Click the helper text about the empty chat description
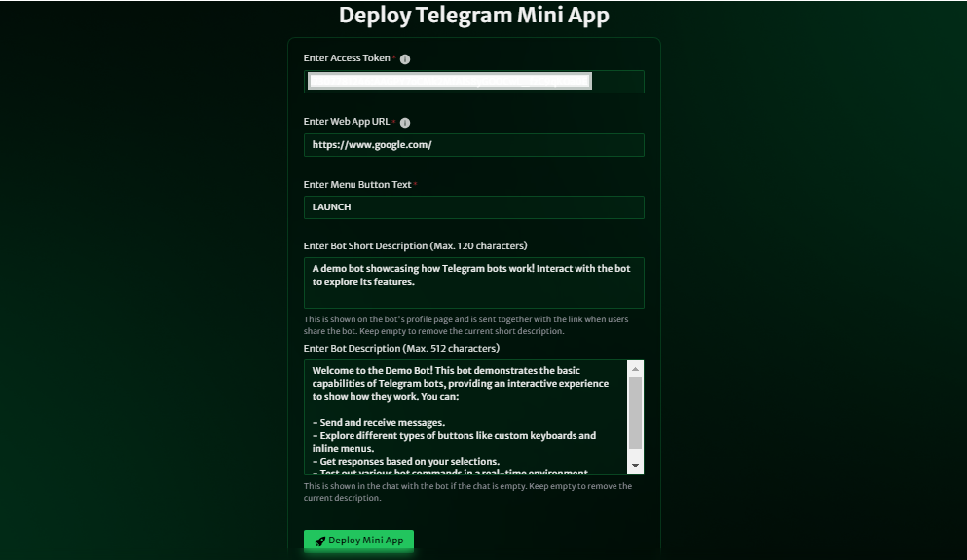Screen dimensions: 967x560 [467, 492]
